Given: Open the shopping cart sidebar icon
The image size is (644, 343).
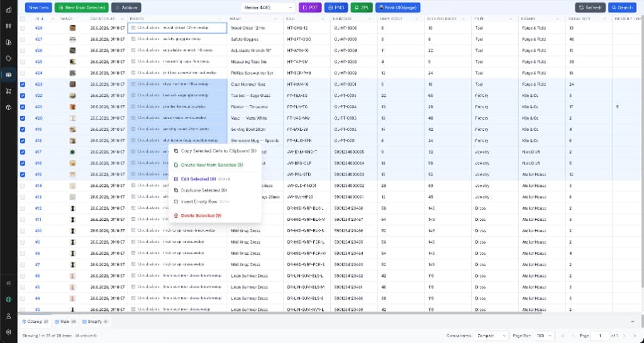Looking at the screenshot, I should click(9, 91).
